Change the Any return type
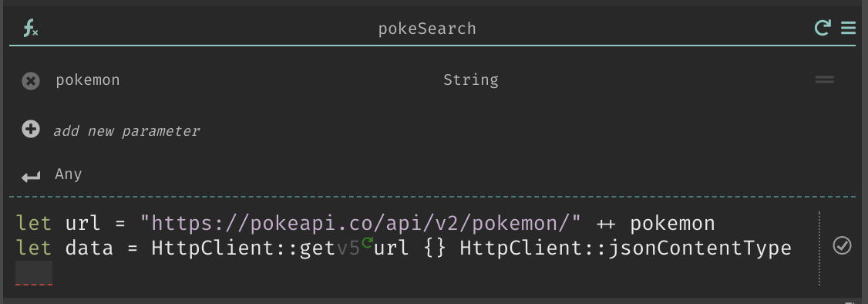This screenshot has height=304, width=868. 69,174
